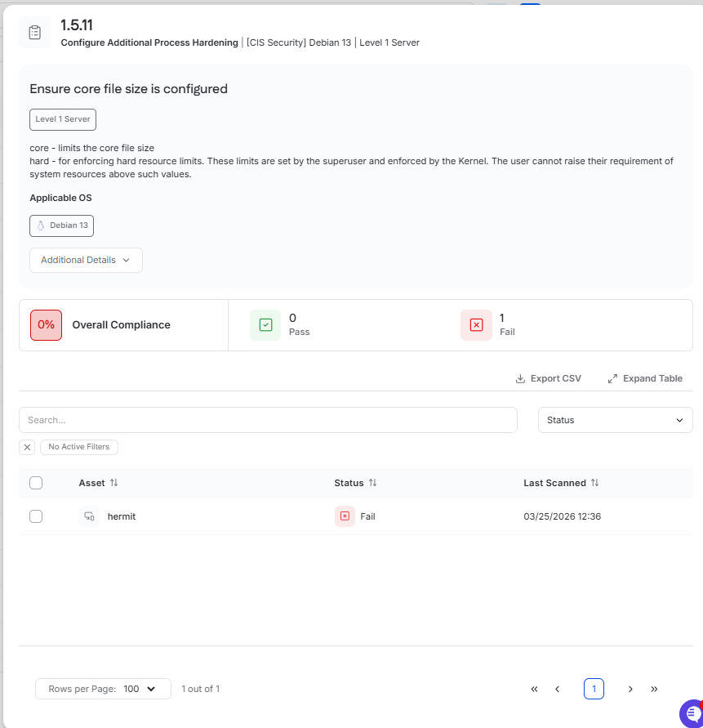Click the Debian penguin icon
This screenshot has width=703, height=728.
tap(41, 226)
